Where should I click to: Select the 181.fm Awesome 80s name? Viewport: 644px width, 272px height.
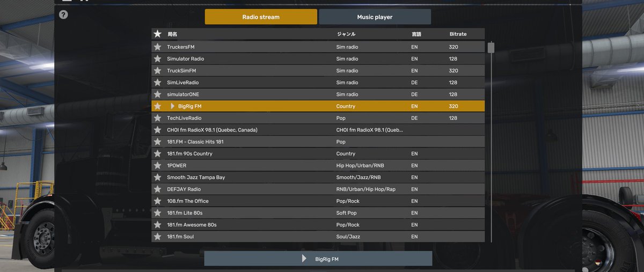192,225
